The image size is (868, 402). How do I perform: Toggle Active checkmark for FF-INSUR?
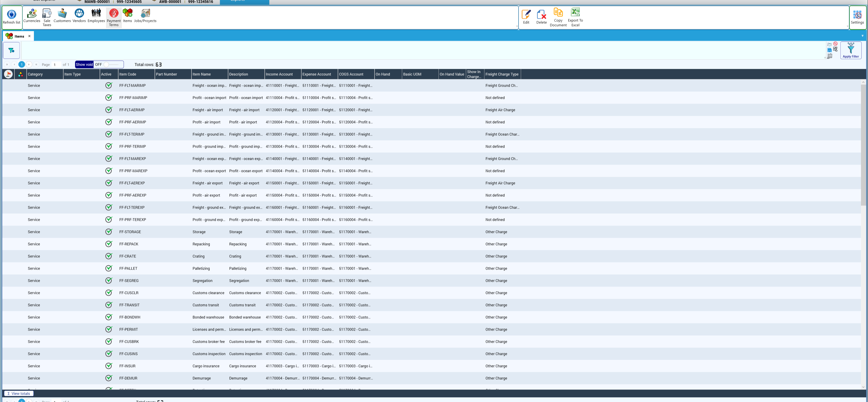[108, 366]
